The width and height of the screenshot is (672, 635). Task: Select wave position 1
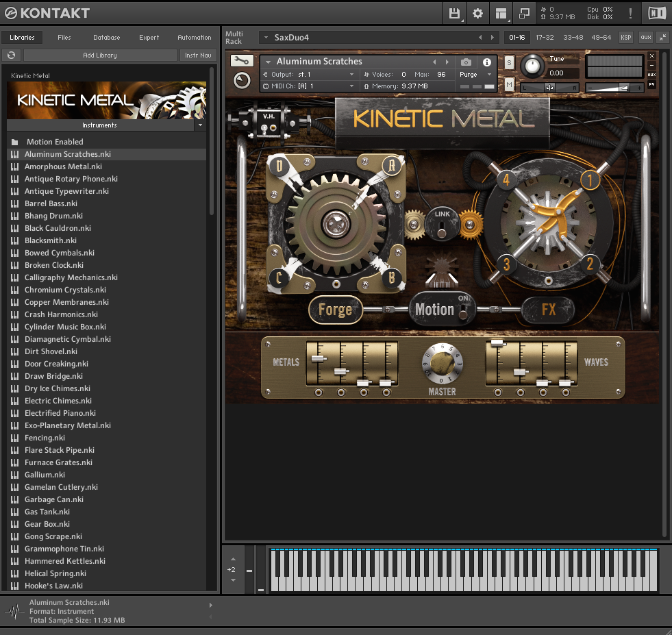tap(590, 180)
